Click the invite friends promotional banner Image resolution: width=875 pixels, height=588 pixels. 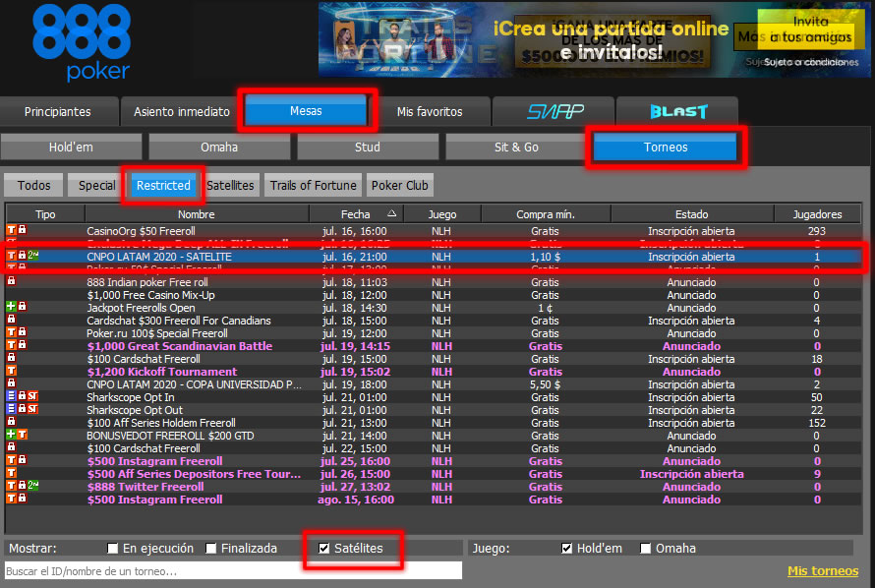(594, 39)
